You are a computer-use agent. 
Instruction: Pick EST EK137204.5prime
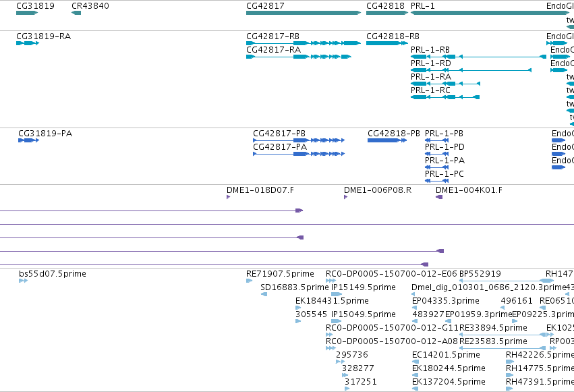449,383
